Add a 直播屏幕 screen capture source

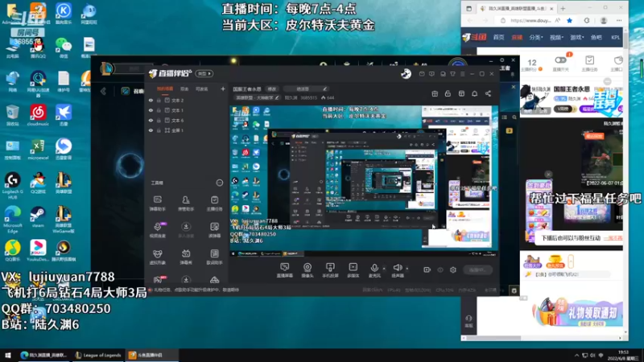pos(284,270)
